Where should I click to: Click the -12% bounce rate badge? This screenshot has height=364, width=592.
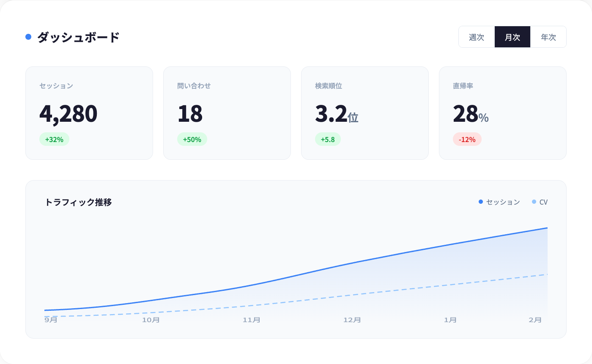pyautogui.click(x=467, y=139)
